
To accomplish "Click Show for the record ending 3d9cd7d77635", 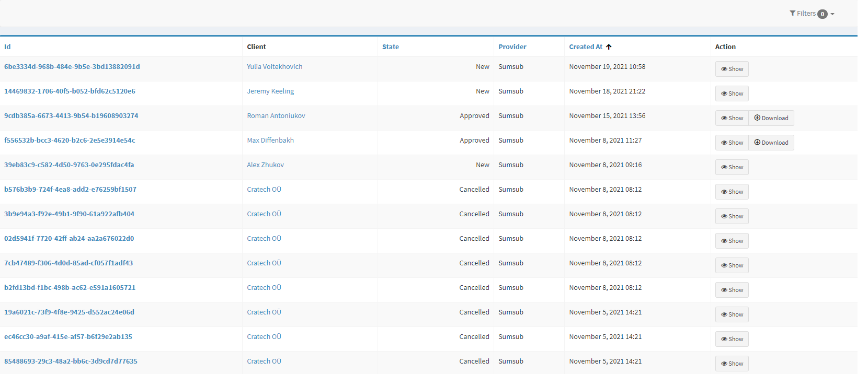I will point(732,364).
